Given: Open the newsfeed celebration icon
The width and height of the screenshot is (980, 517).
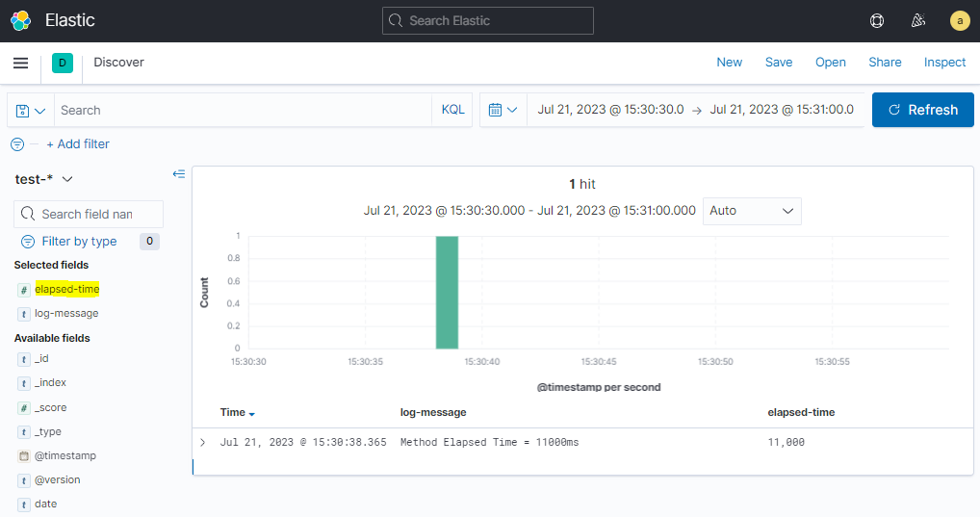Looking at the screenshot, I should (x=918, y=20).
